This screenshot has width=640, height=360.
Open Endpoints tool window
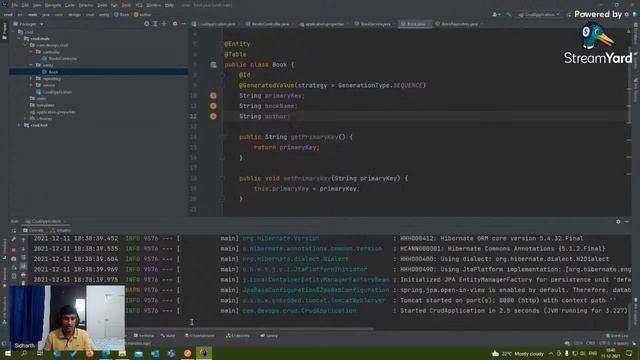[x=238, y=336]
